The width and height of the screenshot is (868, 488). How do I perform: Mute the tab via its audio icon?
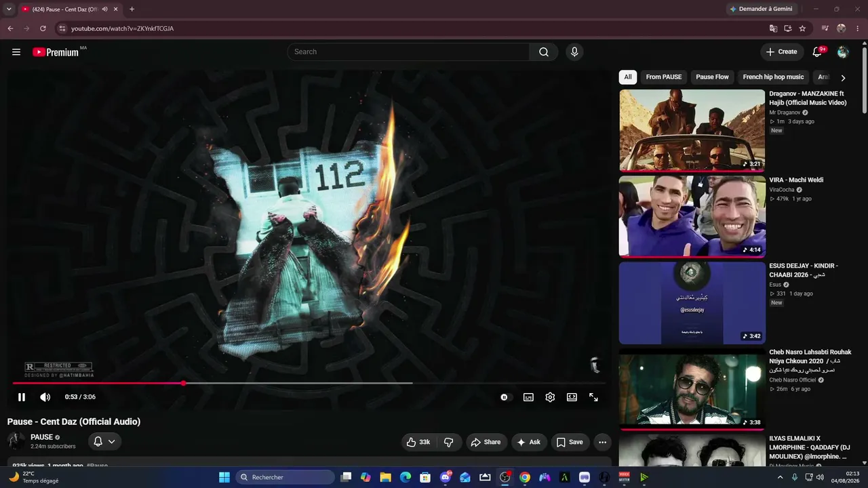click(x=104, y=9)
